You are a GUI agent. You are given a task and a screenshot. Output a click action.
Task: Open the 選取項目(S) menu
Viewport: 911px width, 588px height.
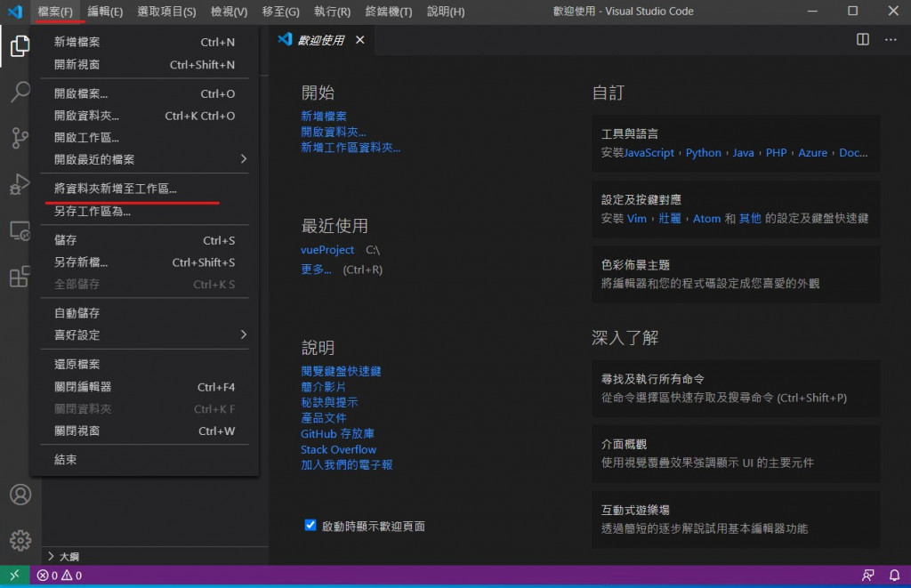[x=166, y=12]
